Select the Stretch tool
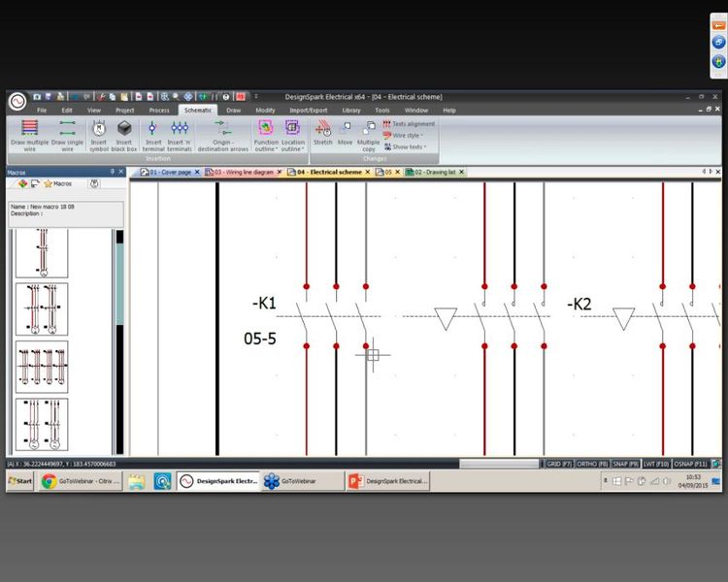This screenshot has width=728, height=582. (x=322, y=133)
